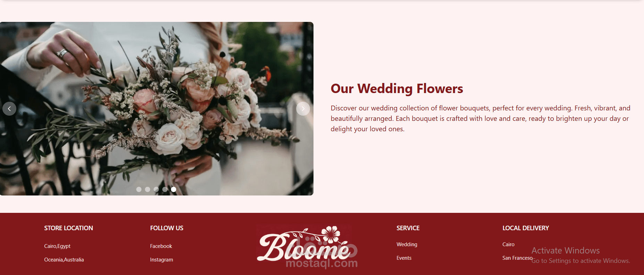Select the fifth active carousel dot
The width and height of the screenshot is (644, 275).
coord(174,189)
